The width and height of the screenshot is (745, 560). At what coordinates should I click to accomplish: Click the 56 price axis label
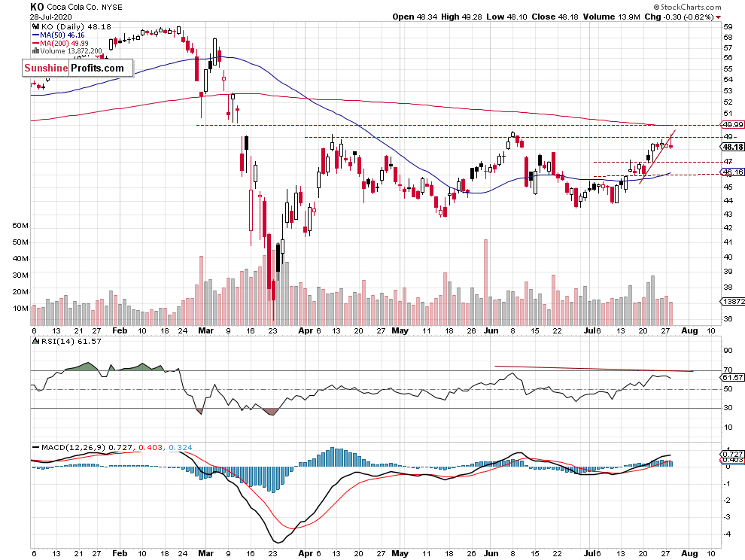click(728, 57)
